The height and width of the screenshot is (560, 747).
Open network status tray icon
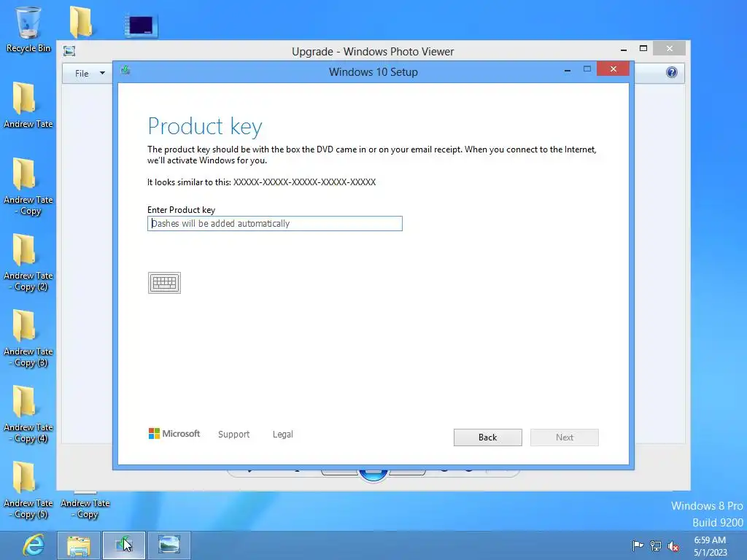[656, 545]
